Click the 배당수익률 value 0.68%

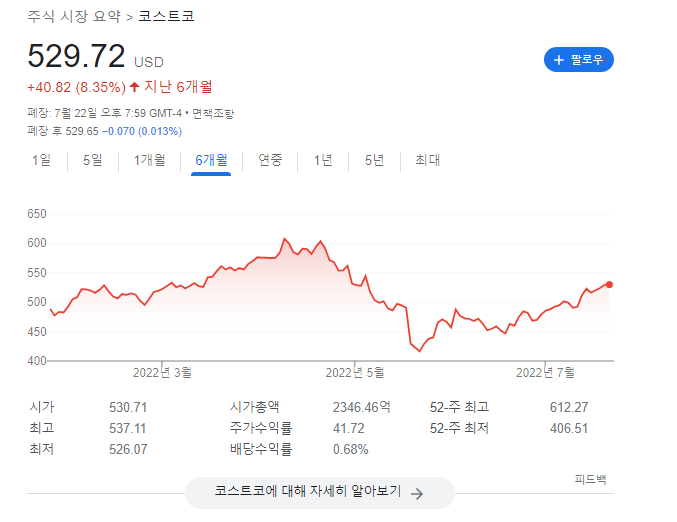[351, 449]
